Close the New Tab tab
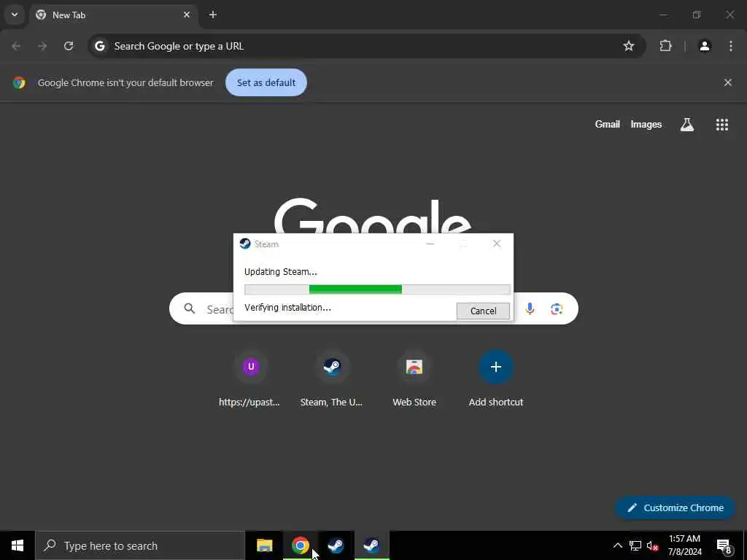The image size is (747, 560). click(x=187, y=15)
